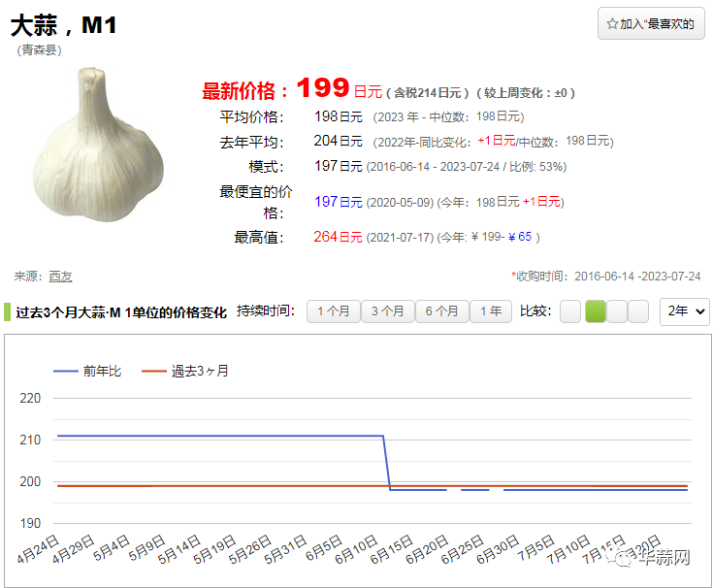
Task: Click the 加入"最喜欢的" favorite star button
Action: (651, 23)
